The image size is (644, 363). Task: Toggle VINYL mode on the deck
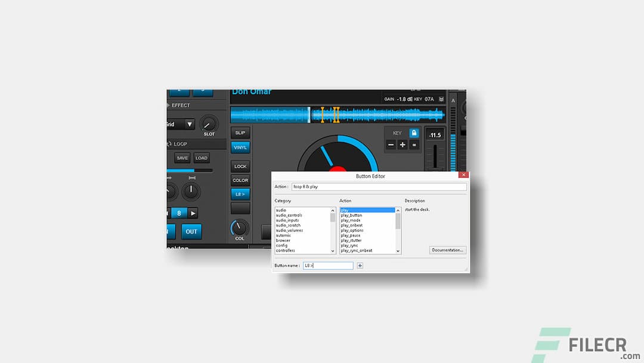coord(240,146)
